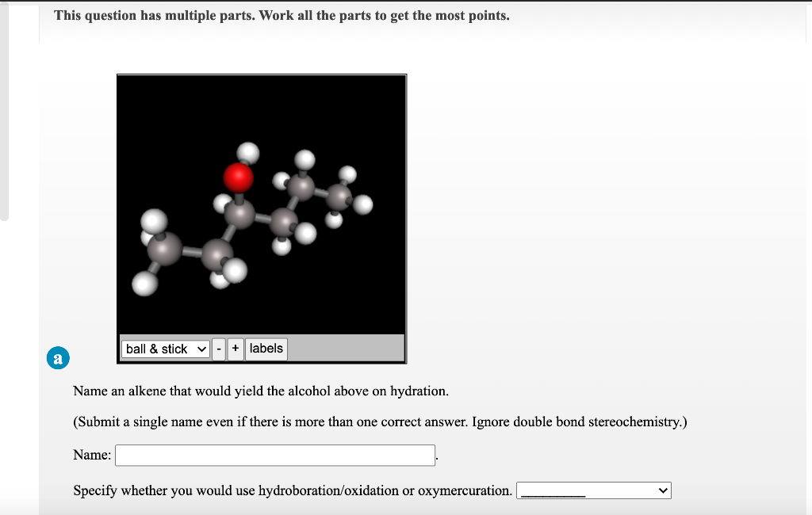Click the hydrogen atom bonded to oxygen
This screenshot has width=812, height=515.
click(x=247, y=151)
